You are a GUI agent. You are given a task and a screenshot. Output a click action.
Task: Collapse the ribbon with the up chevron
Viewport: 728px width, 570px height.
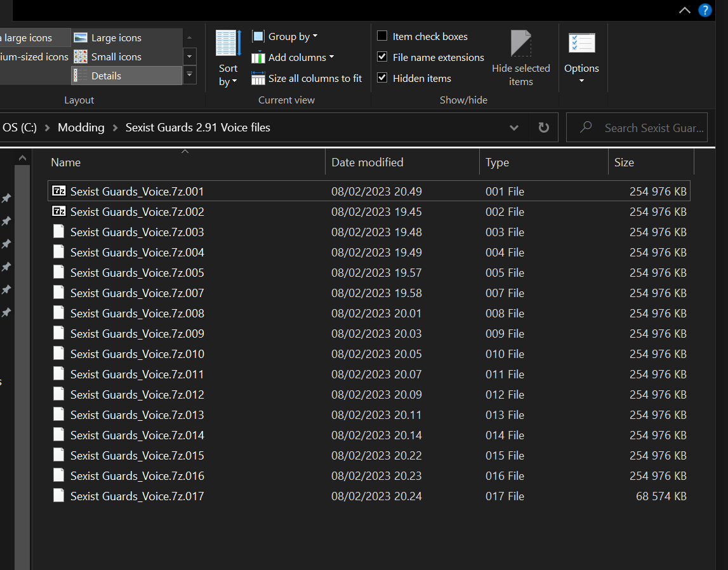pos(684,10)
